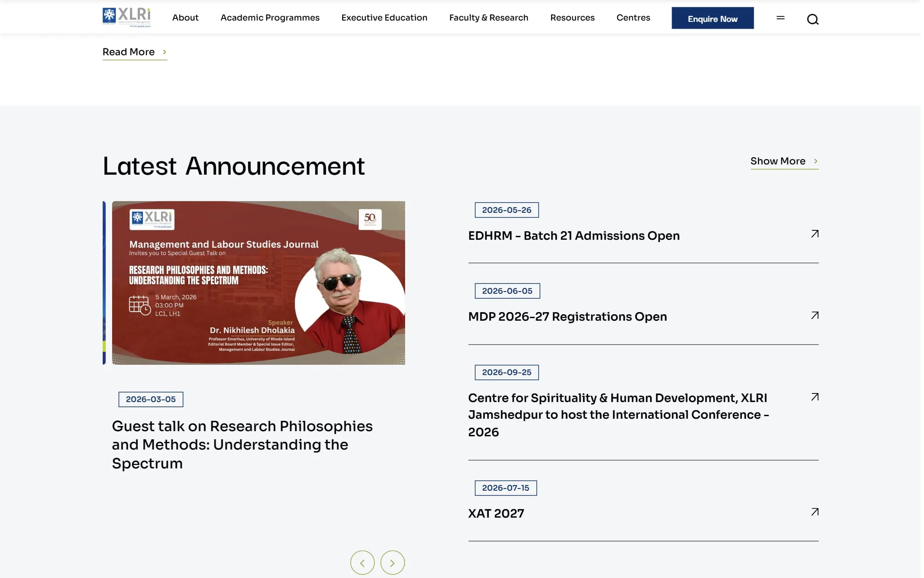Open the Resources menu
Viewport: 924px width, 578px height.
point(572,18)
